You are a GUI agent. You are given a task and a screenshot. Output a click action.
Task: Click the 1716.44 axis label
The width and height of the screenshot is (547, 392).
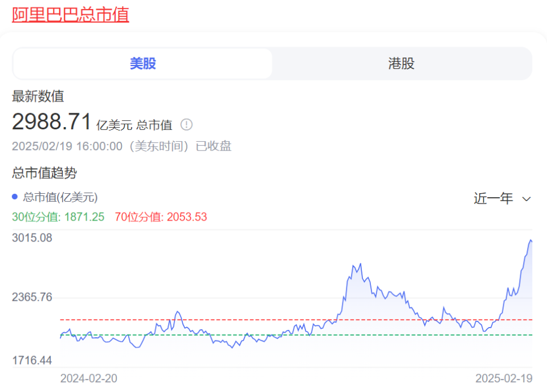point(32,360)
